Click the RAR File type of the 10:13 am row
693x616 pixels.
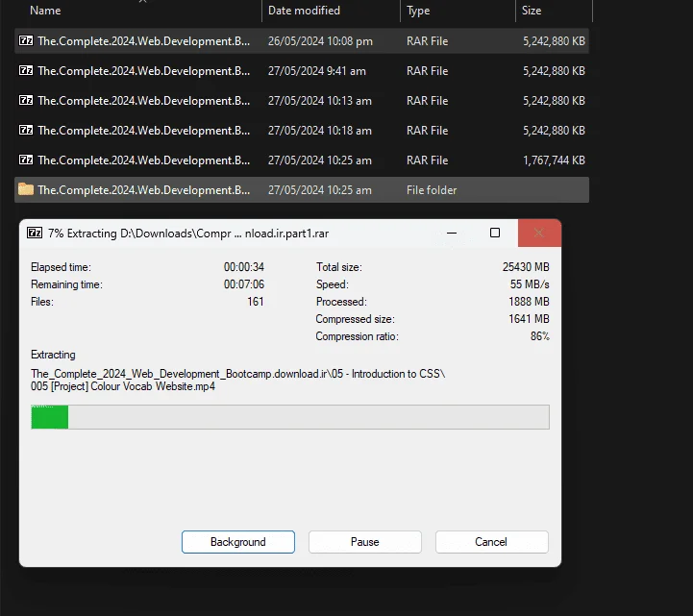pyautogui.click(x=428, y=101)
